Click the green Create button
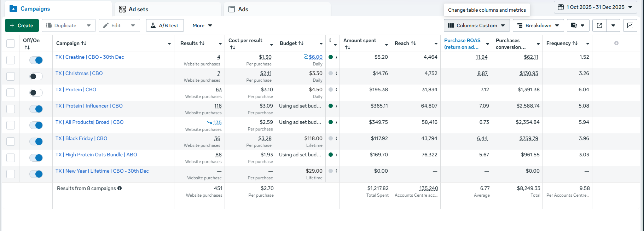This screenshot has height=231, width=644. tap(22, 25)
